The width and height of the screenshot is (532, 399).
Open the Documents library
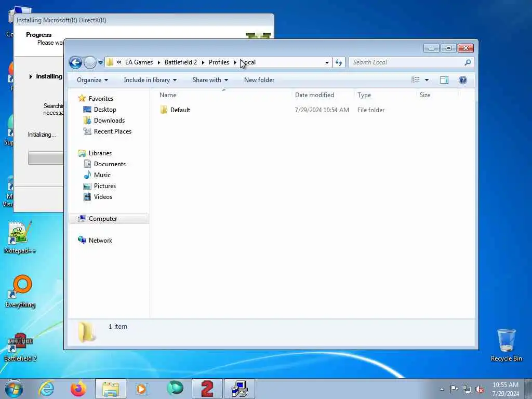click(110, 164)
